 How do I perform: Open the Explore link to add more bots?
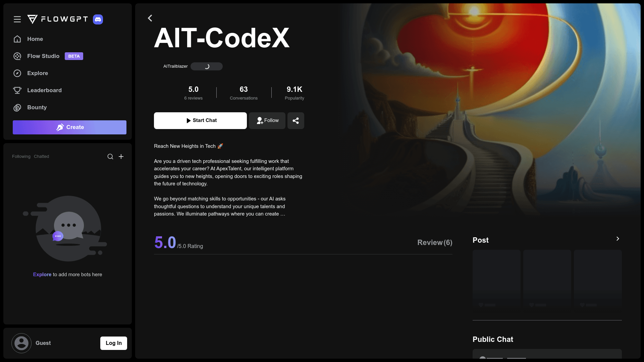(x=42, y=274)
